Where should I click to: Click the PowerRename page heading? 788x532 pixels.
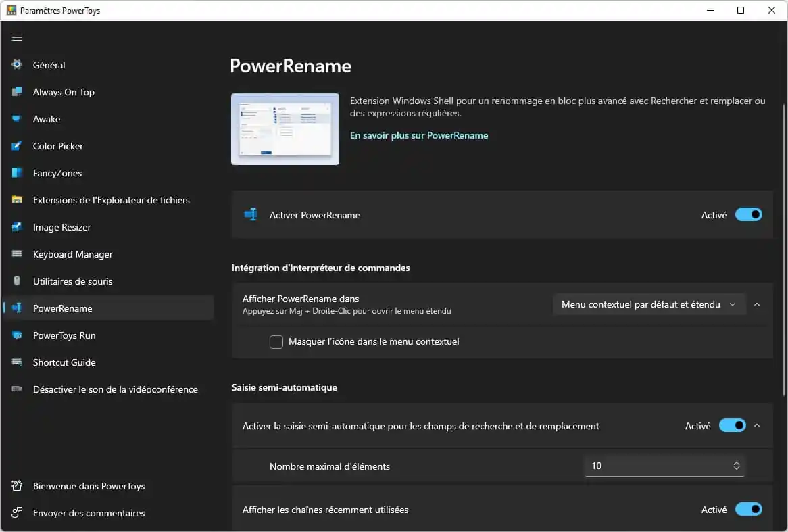coord(291,66)
